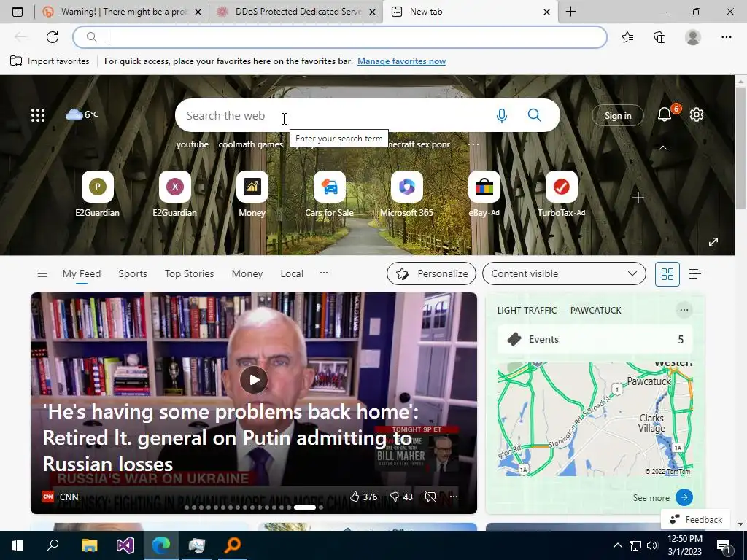The width and height of the screenshot is (747, 560).
Task: Open the TurboTax ad quick link
Action: 561,194
